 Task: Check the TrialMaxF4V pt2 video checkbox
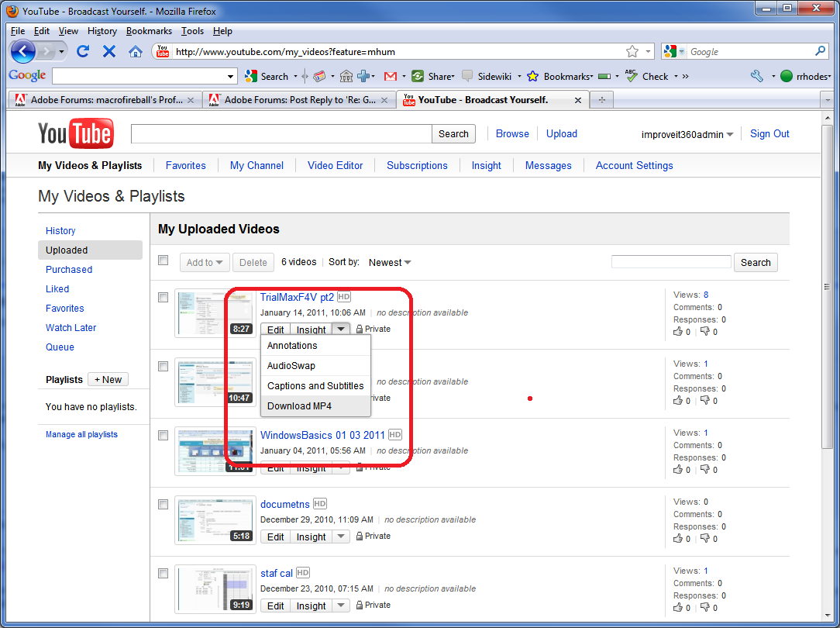tap(164, 298)
